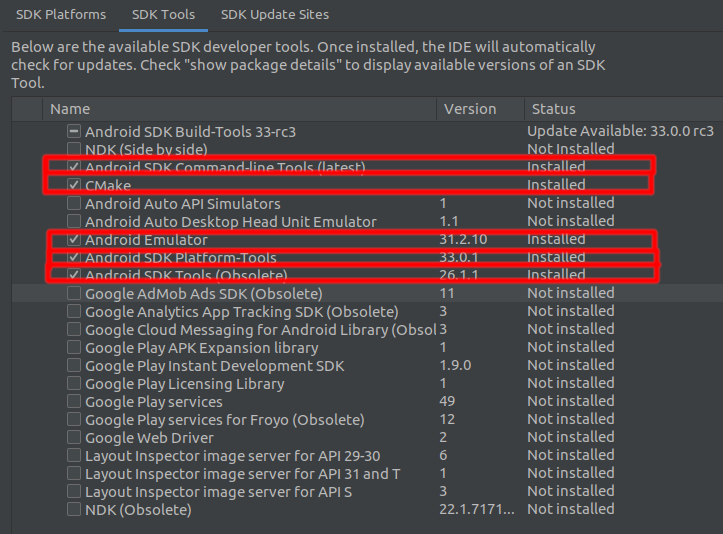Click 'Not installed' status for Layout Inspector API S
The height and width of the screenshot is (534, 723).
pos(570,491)
